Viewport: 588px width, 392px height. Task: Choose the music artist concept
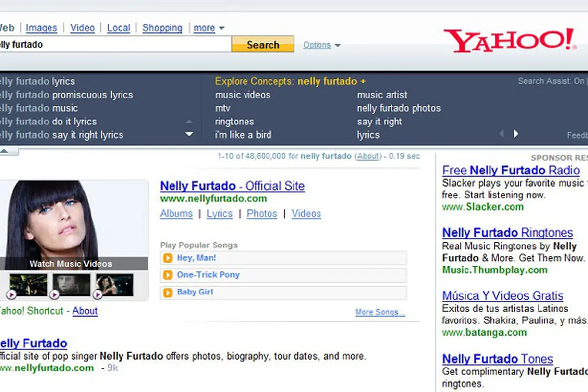(x=382, y=95)
